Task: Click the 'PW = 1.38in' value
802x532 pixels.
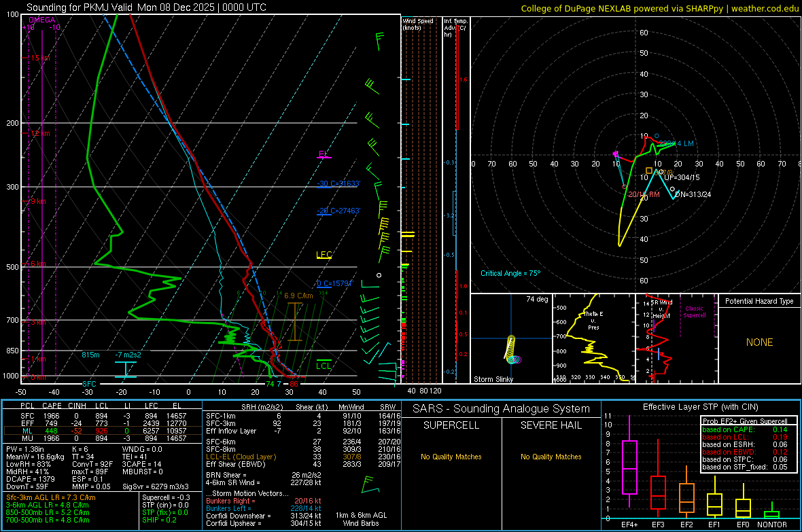Action: 25,449
